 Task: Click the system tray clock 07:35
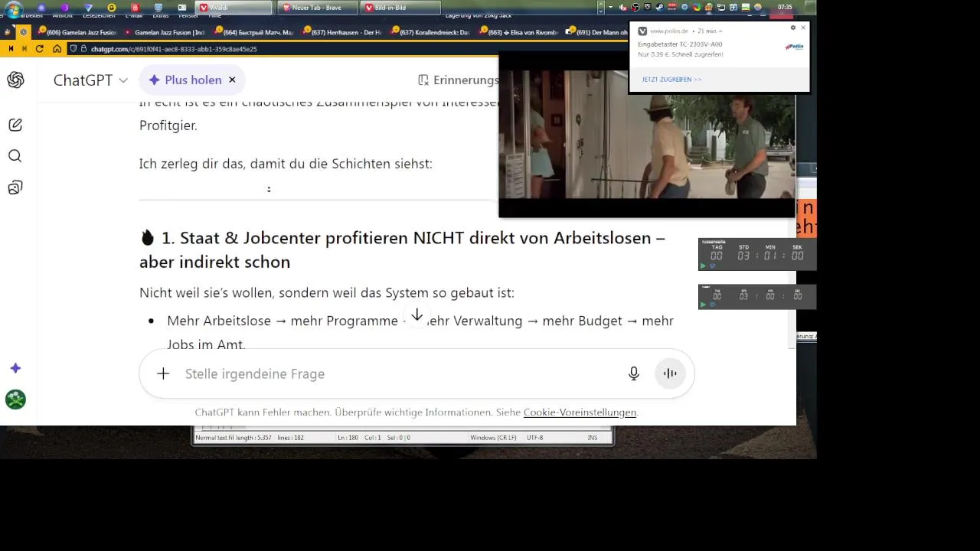tap(785, 7)
